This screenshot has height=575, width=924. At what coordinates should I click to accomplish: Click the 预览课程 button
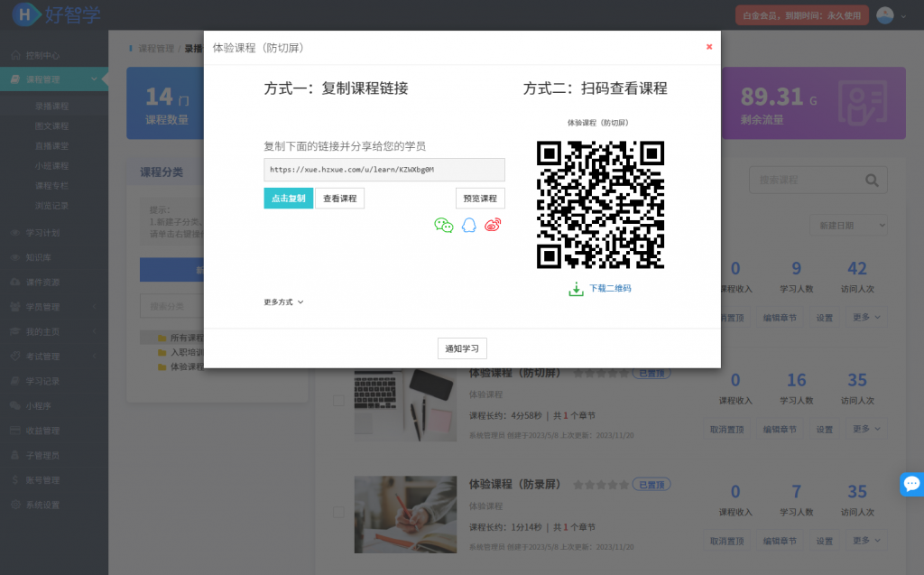(479, 199)
